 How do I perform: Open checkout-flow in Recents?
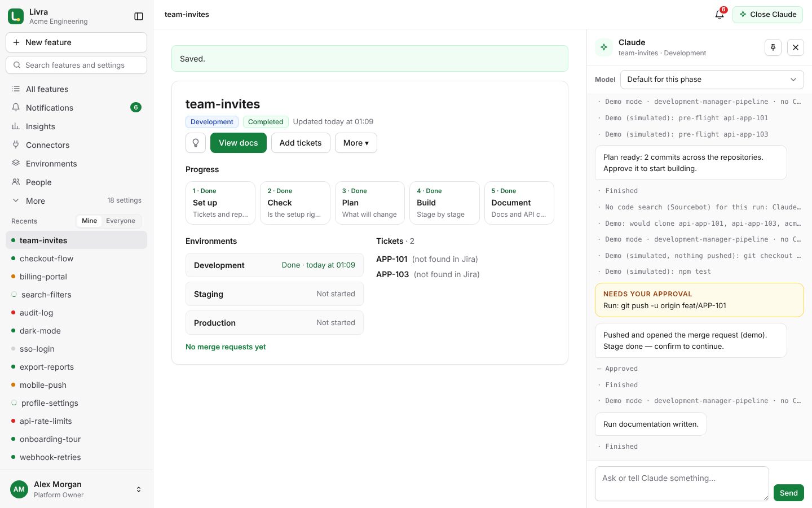pos(76,259)
